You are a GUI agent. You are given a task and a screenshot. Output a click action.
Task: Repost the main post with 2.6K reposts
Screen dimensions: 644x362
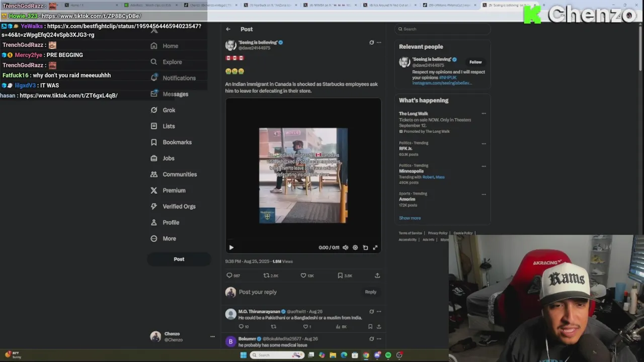click(267, 276)
